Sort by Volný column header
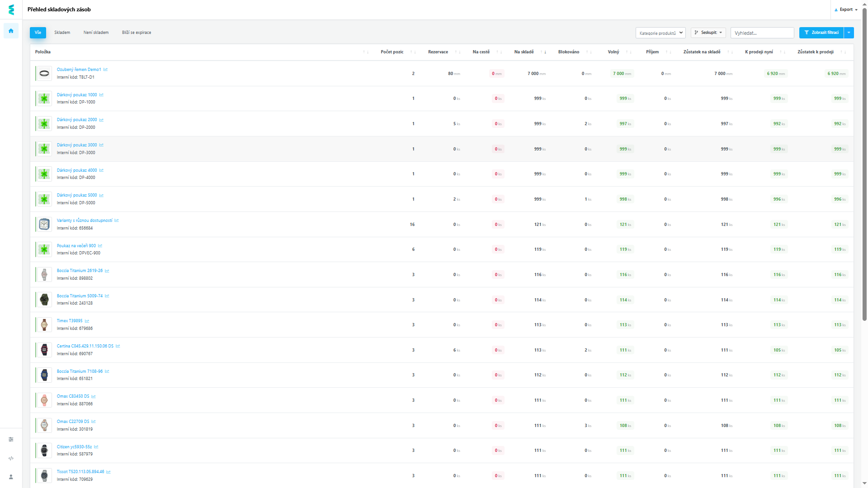 [613, 52]
